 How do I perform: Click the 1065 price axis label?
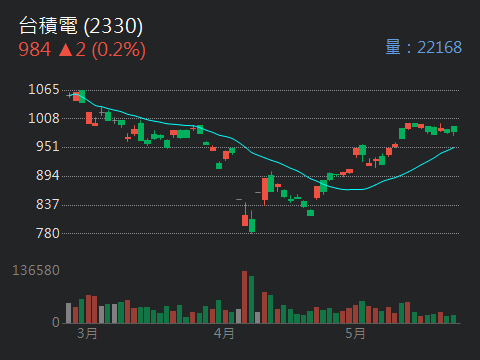tap(44, 89)
